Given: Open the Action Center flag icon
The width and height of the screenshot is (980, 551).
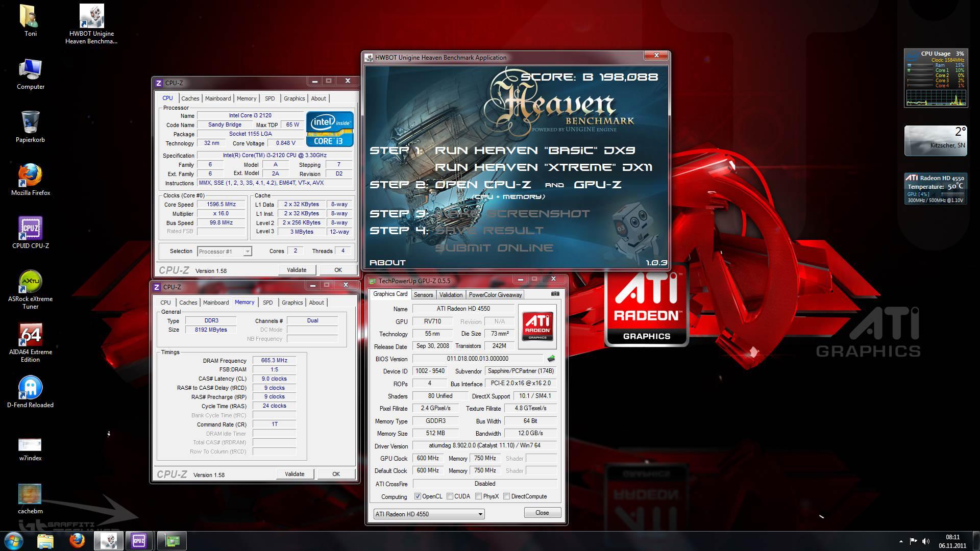Looking at the screenshot, I should coord(914,541).
